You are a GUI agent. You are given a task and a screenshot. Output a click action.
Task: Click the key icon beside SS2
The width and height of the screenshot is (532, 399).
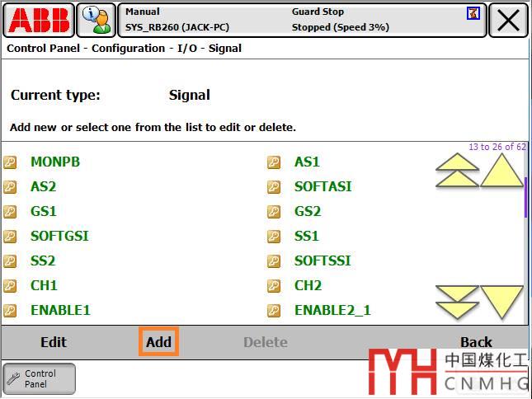(x=10, y=261)
